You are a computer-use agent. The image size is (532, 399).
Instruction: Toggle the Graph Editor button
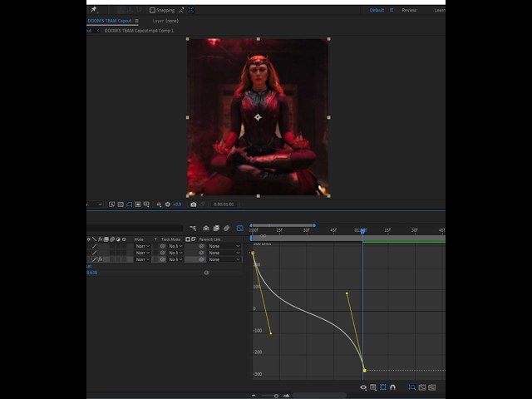[240, 228]
